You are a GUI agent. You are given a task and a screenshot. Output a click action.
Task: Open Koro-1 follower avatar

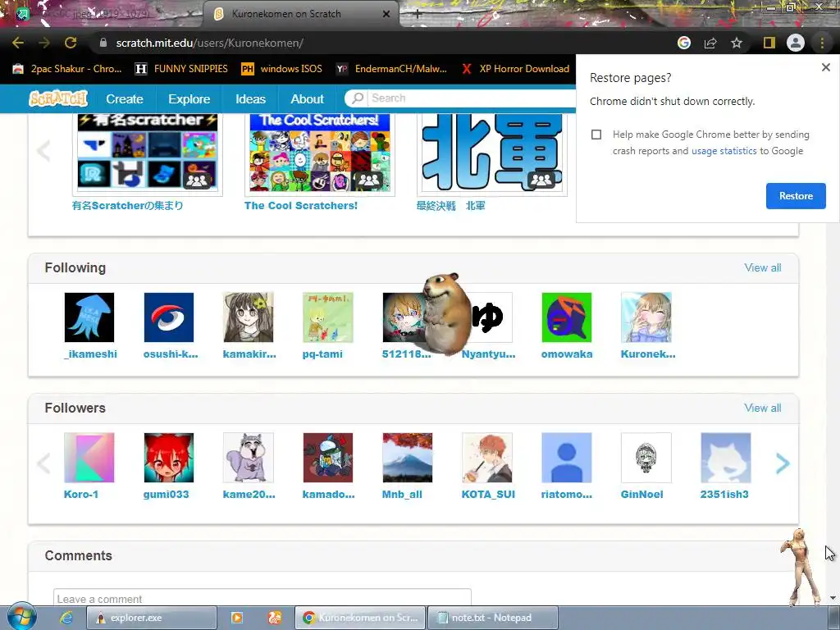(89, 458)
